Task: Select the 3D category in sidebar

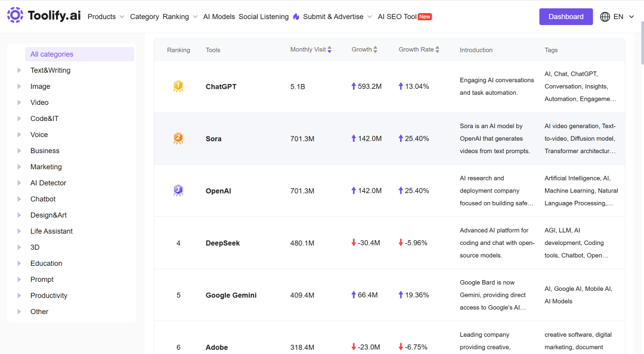Action: click(x=35, y=247)
